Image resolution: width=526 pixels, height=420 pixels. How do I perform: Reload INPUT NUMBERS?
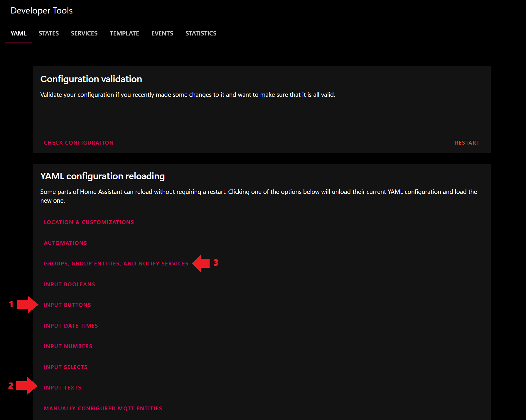[68, 346]
